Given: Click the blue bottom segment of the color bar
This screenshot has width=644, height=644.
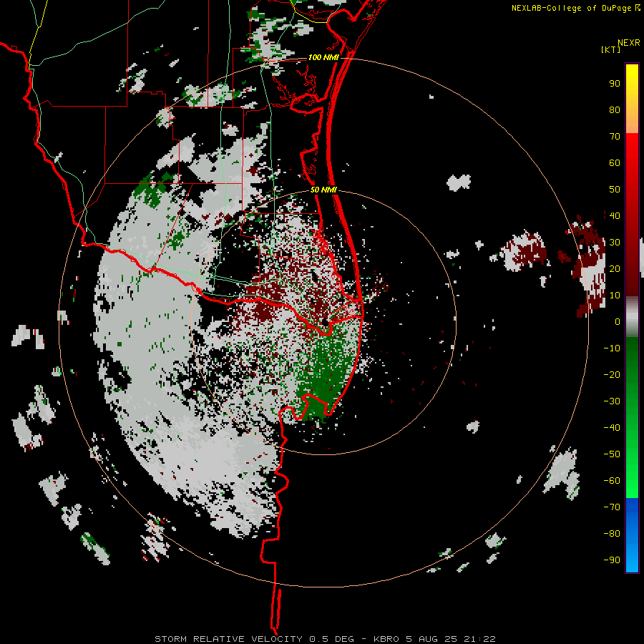Looking at the screenshot, I should tap(632, 535).
